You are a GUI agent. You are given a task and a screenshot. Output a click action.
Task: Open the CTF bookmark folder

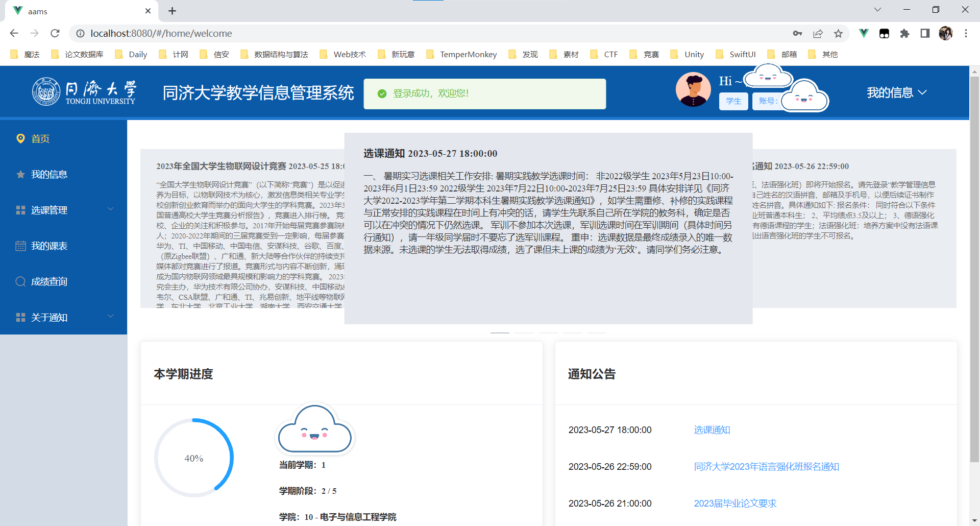pyautogui.click(x=604, y=54)
